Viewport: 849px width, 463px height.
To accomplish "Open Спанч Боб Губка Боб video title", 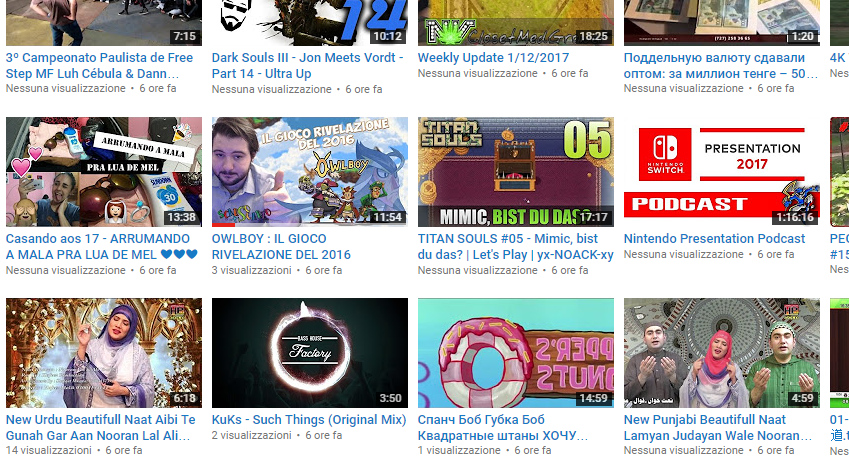I will (502, 427).
